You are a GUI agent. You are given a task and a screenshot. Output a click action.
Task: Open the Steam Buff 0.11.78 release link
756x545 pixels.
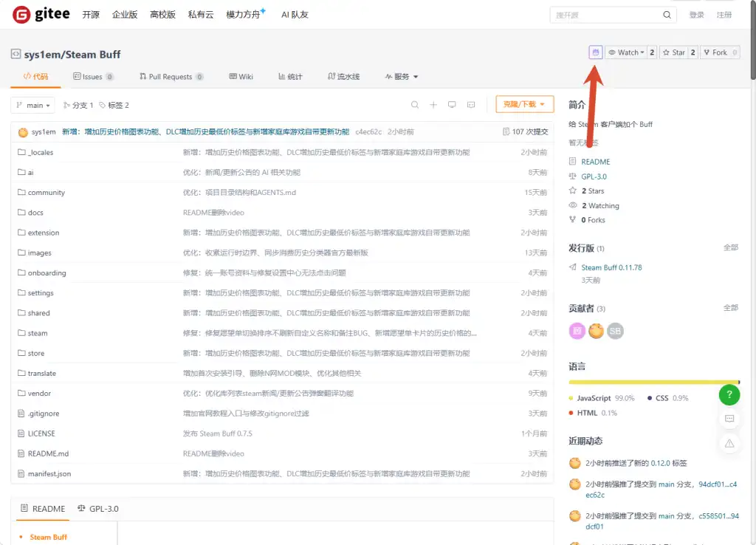pos(611,267)
